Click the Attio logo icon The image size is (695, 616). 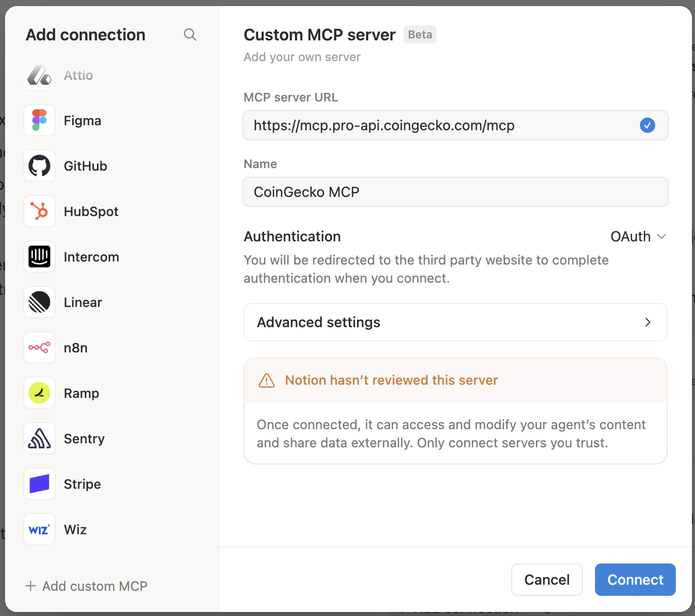click(x=39, y=75)
